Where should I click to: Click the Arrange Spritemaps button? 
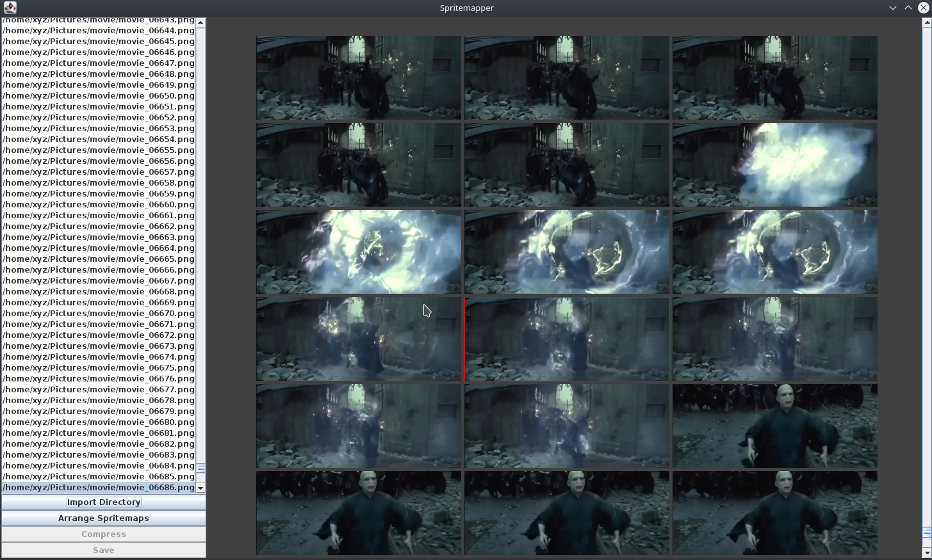point(104,518)
